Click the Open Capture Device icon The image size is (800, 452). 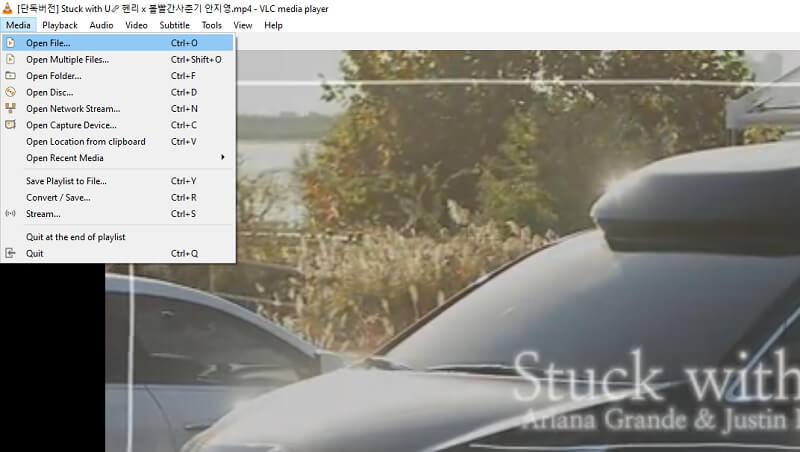11,125
